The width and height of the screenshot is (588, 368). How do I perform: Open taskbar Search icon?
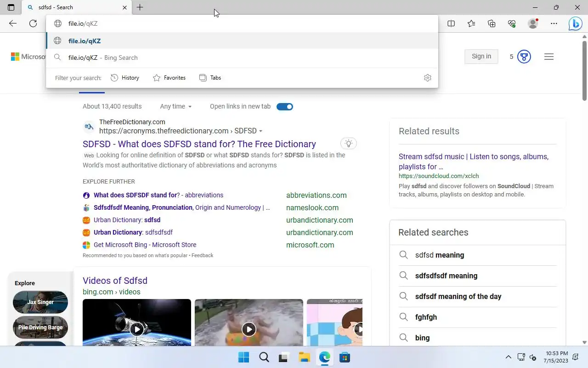point(264,357)
